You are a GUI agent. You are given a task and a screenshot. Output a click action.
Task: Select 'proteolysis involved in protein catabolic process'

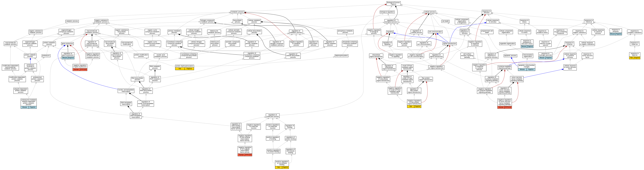coord(31,67)
